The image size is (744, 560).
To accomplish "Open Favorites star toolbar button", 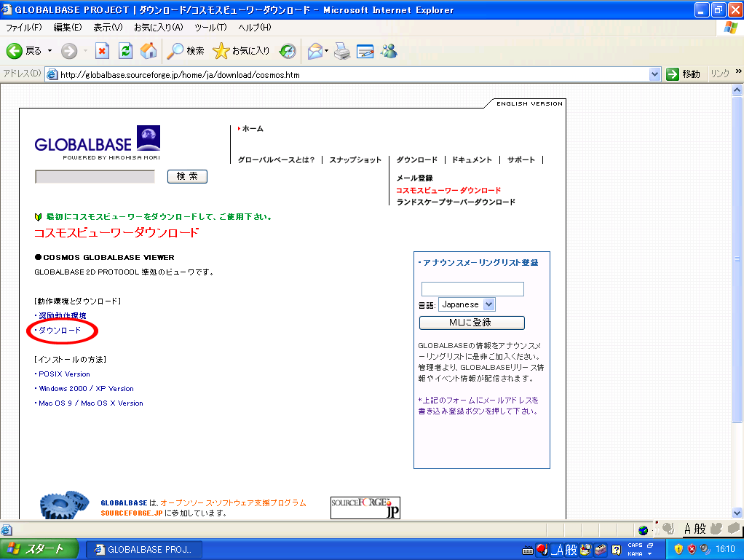I will tap(242, 51).
